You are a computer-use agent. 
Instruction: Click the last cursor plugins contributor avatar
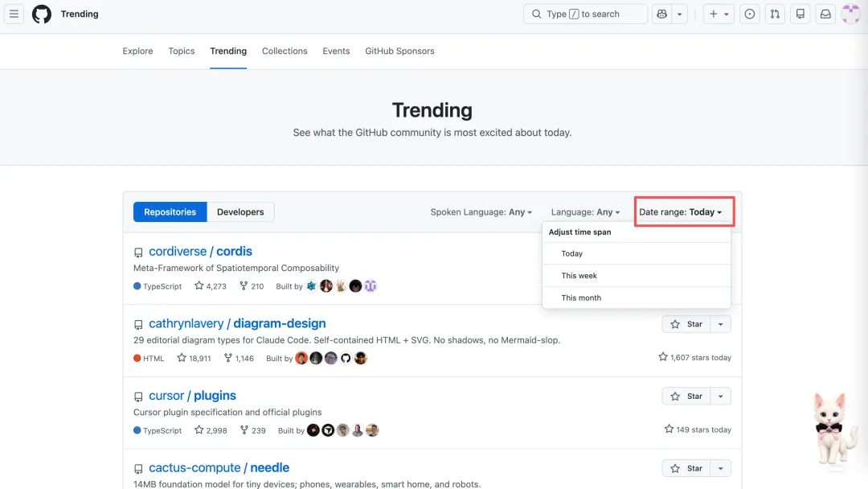[372, 429]
